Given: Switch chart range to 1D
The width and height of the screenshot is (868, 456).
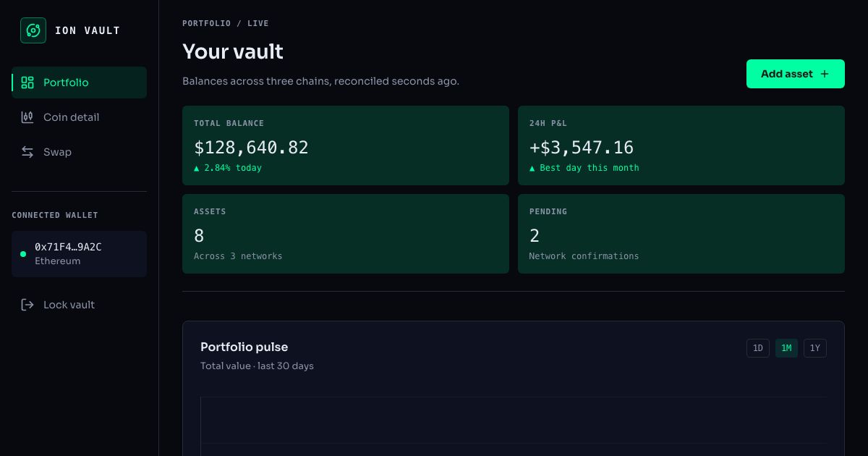Looking at the screenshot, I should 758,348.
